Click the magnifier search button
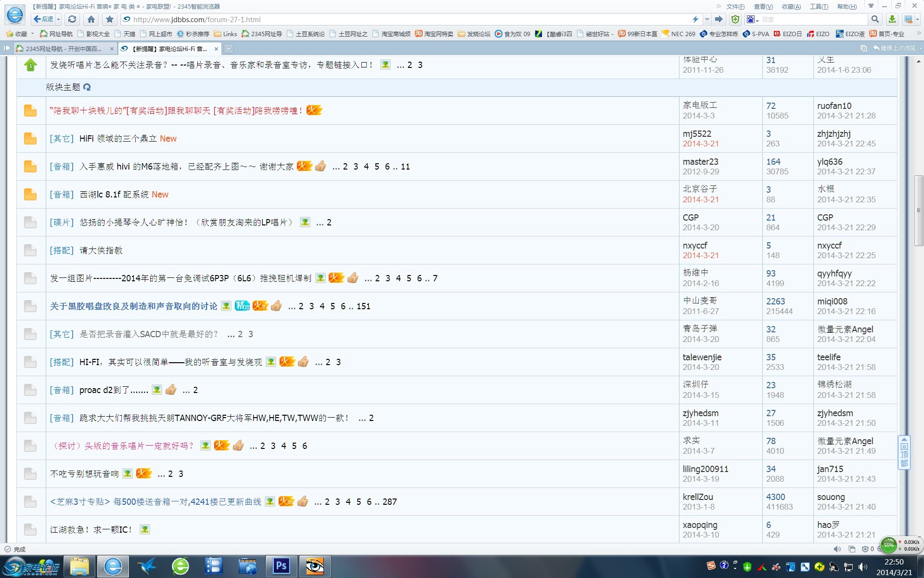Screen dimensions: 924x578 click(875, 19)
